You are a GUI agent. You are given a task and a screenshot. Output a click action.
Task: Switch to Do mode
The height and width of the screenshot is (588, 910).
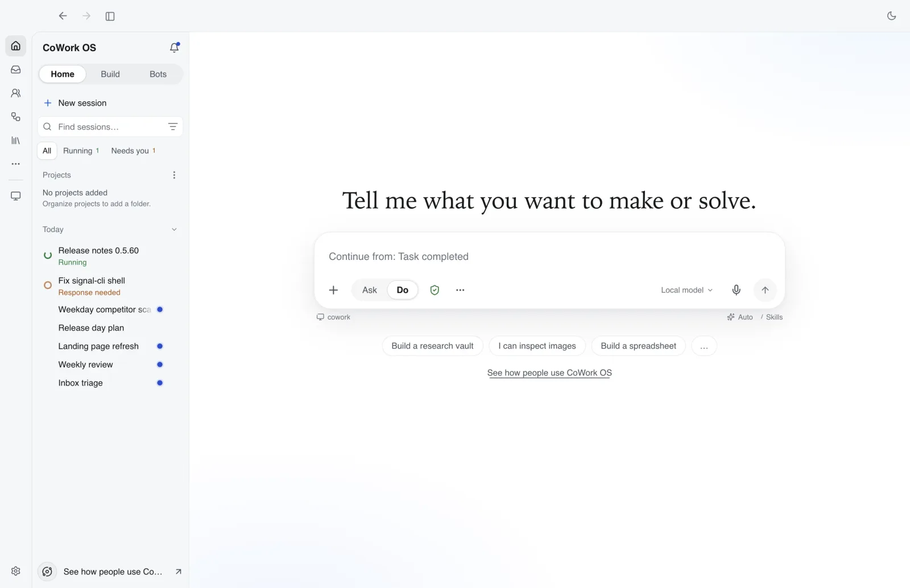403,290
